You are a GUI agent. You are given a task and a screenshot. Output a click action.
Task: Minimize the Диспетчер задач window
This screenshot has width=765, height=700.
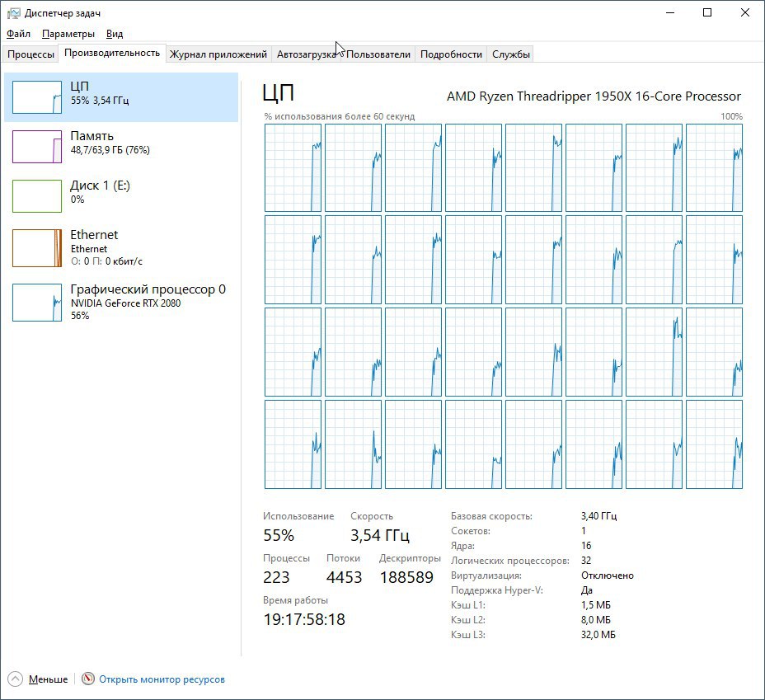pyautogui.click(x=670, y=12)
